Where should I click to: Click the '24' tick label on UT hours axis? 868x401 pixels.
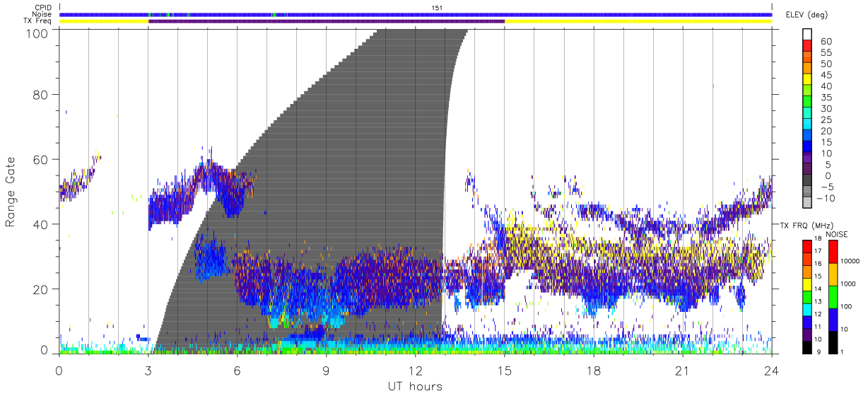pyautogui.click(x=771, y=371)
